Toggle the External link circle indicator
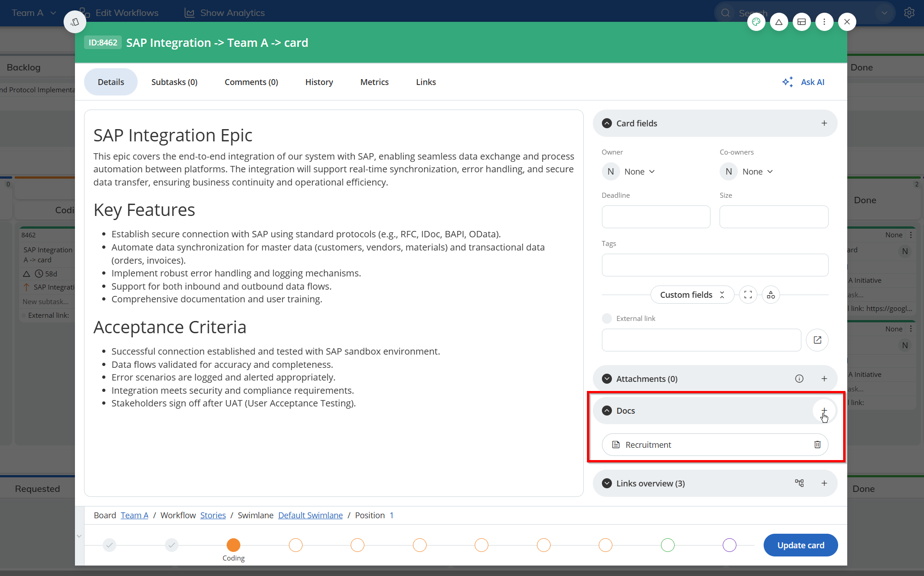The height and width of the screenshot is (576, 924). [607, 318]
